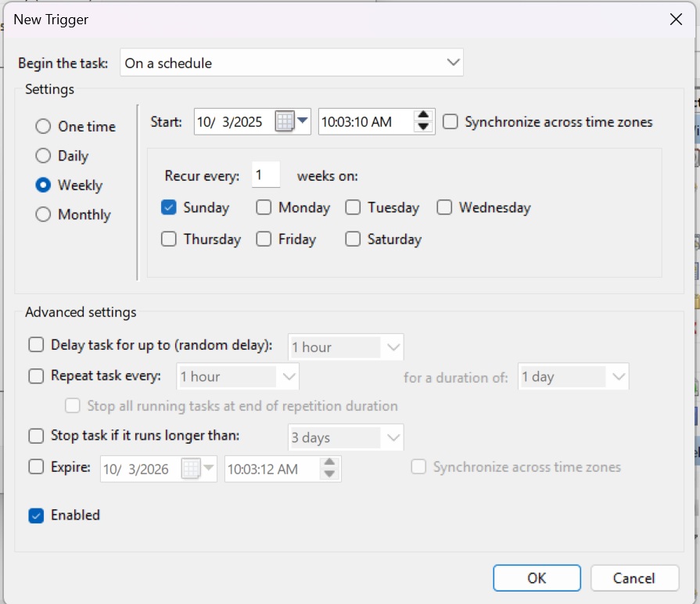Click the Start time down spinner arrow
The image size is (700, 604).
click(x=423, y=127)
